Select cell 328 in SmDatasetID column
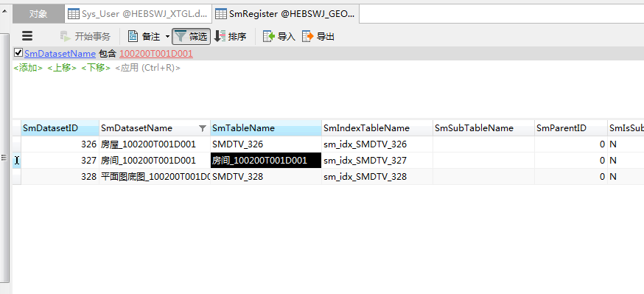This screenshot has width=644, height=294. tap(60, 177)
